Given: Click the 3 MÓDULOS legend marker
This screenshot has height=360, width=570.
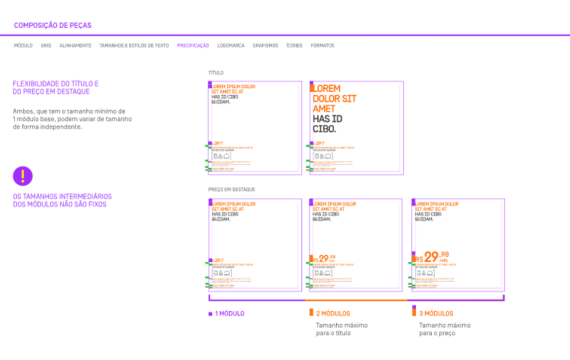Looking at the screenshot, I should coord(414,311).
